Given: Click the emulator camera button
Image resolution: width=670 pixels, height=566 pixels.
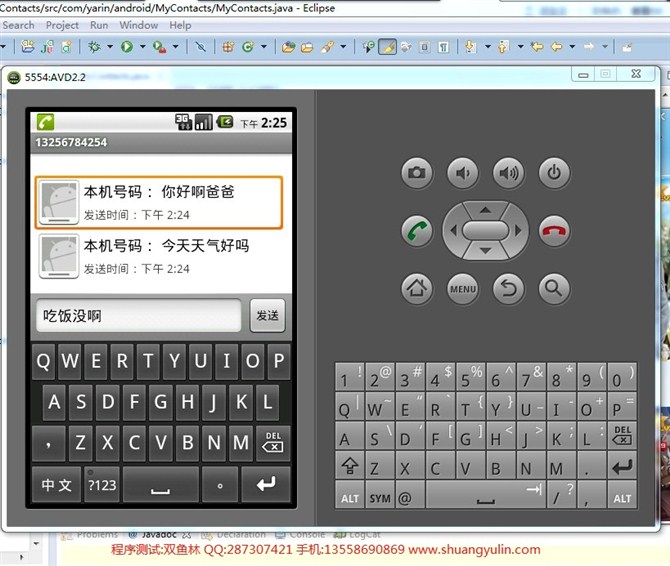Looking at the screenshot, I should [x=417, y=173].
